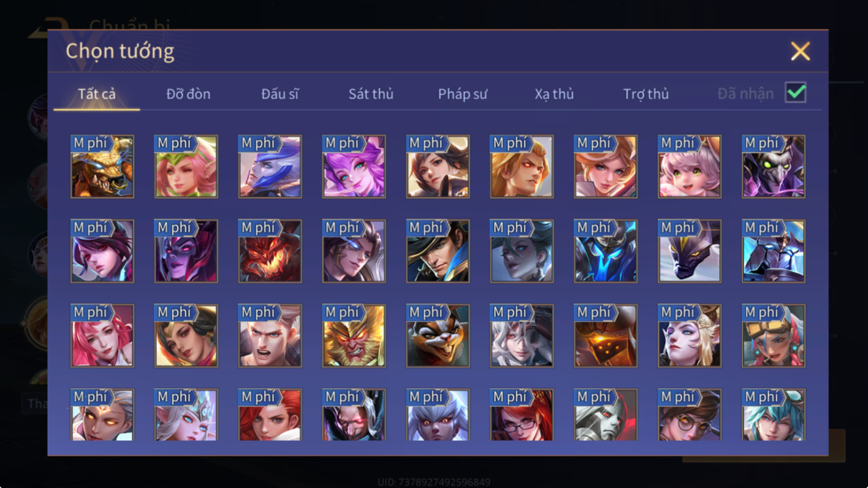Pick the teal-haired hero with goggles

[x=773, y=415]
